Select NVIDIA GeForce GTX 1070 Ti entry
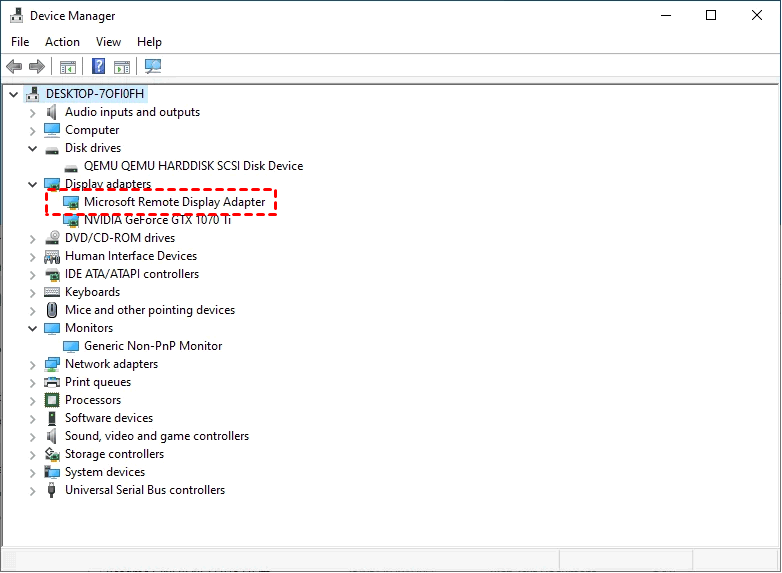The width and height of the screenshot is (782, 573). click(x=158, y=220)
